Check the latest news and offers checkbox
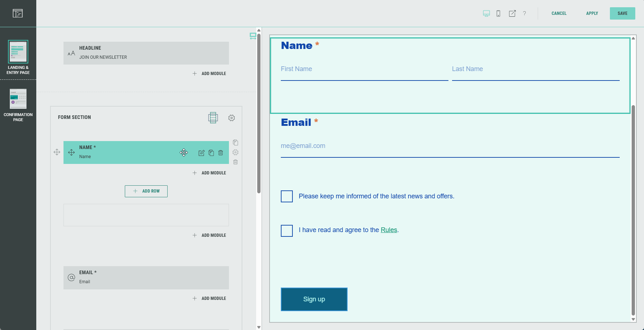 pyautogui.click(x=287, y=196)
